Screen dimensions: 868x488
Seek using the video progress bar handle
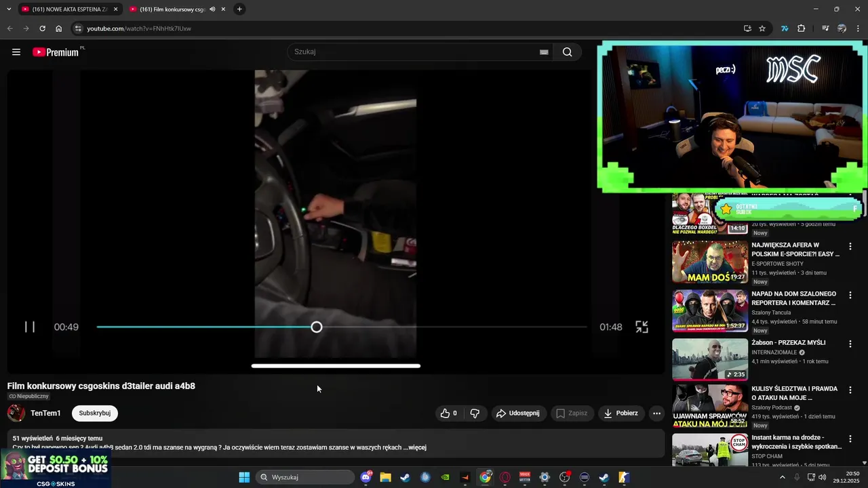[317, 327]
